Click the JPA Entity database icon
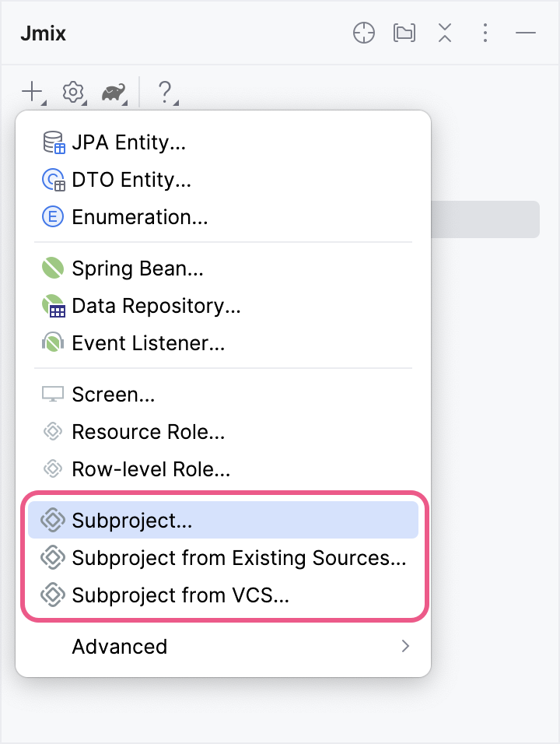560x744 pixels. [52, 142]
